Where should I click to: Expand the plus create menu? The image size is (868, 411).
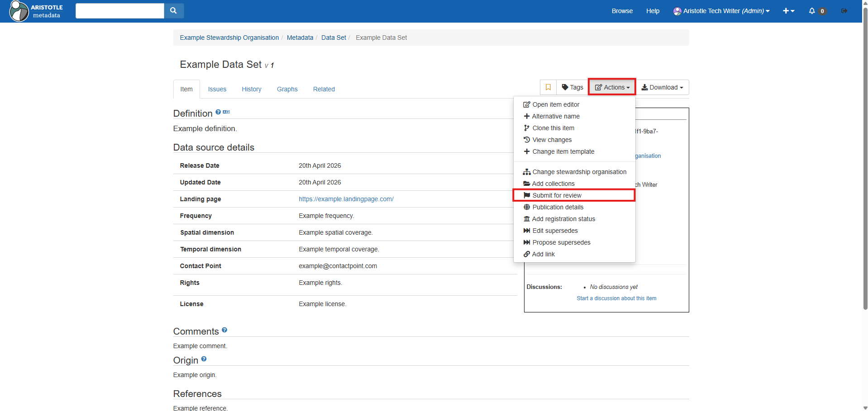pyautogui.click(x=788, y=11)
